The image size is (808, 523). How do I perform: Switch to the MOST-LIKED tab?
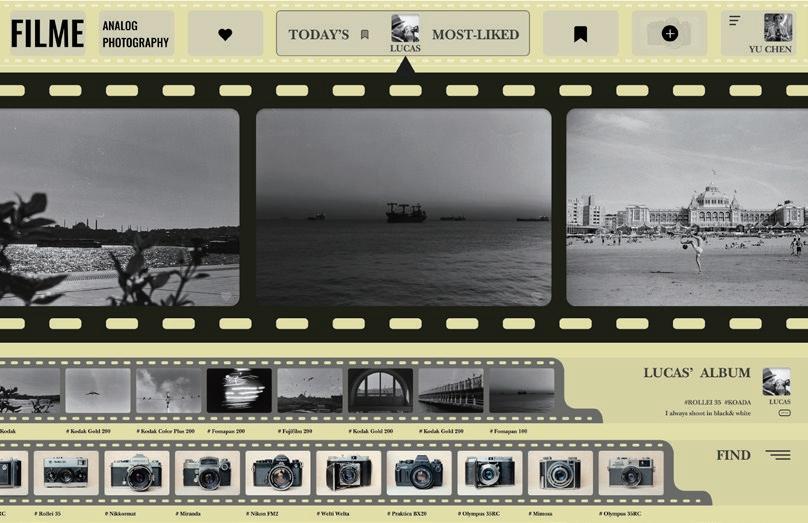[475, 35]
